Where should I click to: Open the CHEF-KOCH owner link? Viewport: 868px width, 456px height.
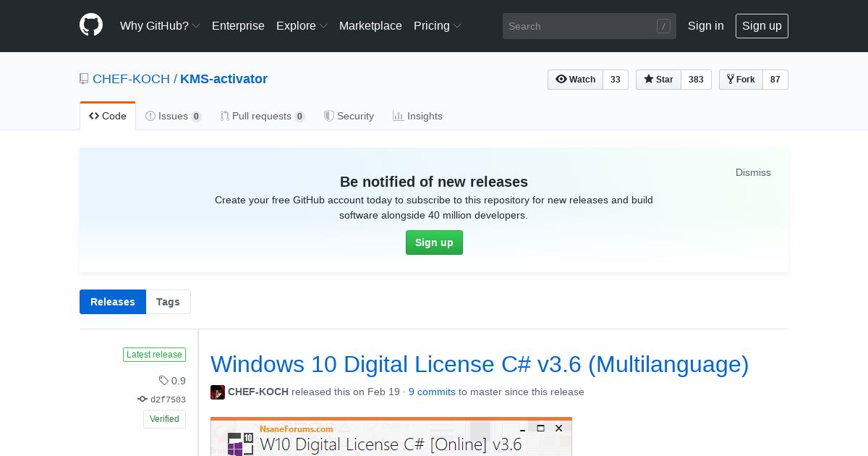point(132,79)
